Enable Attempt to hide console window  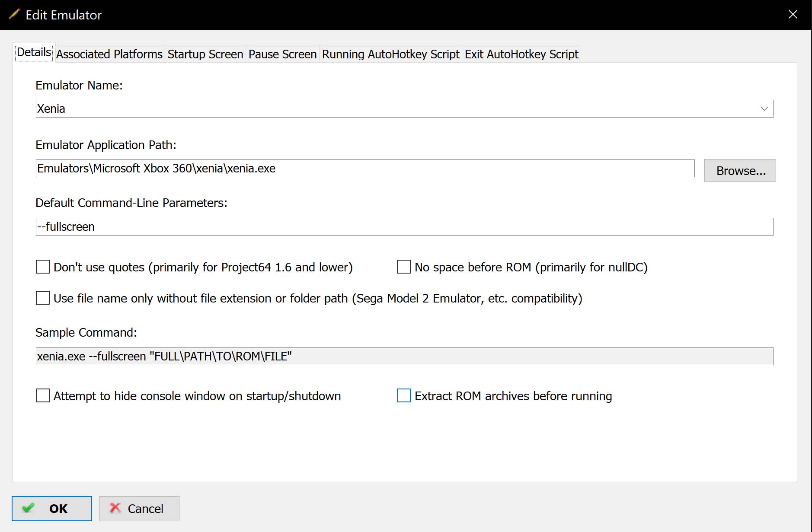tap(43, 395)
